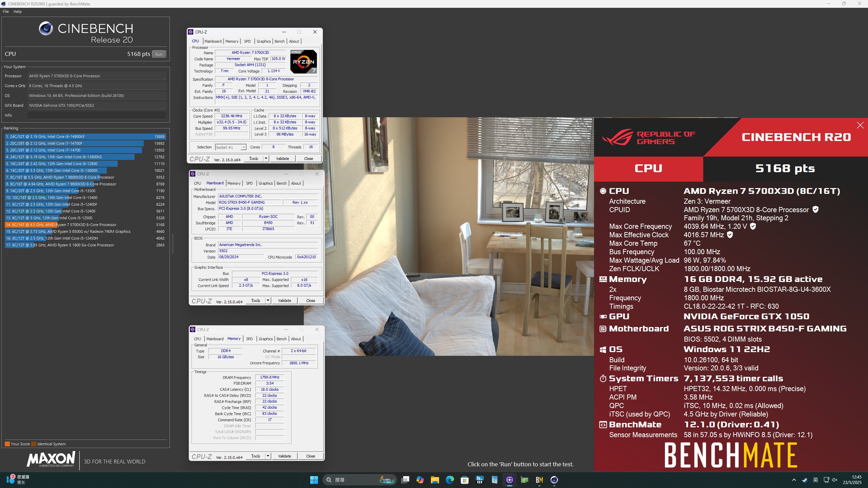Select ranking row Intel Core i9-14900KF

[x=85, y=137]
